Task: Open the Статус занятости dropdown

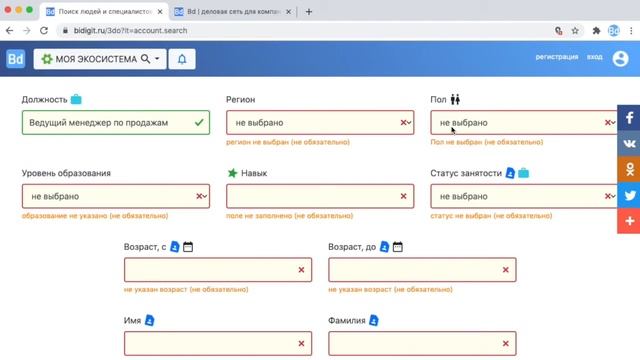Action: (x=524, y=196)
